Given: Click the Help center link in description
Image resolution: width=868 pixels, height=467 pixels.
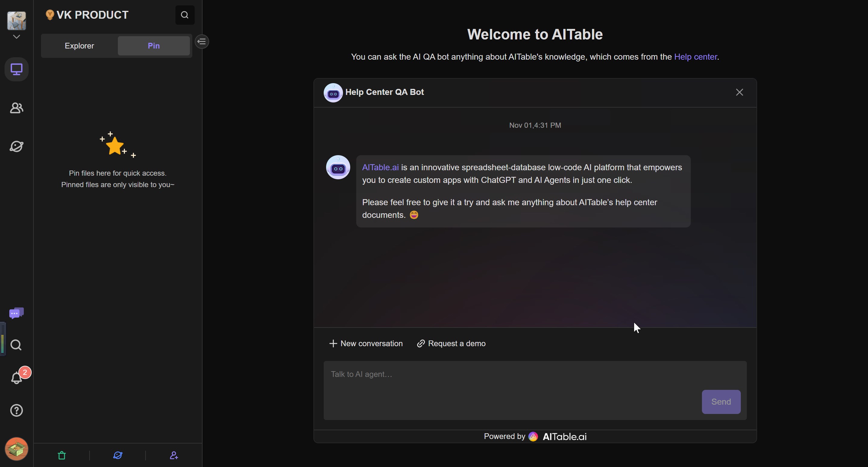Looking at the screenshot, I should 696,56.
